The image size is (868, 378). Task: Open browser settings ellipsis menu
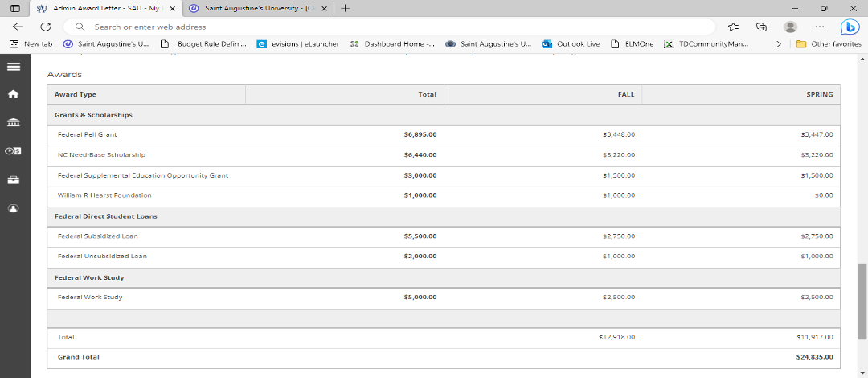[x=819, y=27]
